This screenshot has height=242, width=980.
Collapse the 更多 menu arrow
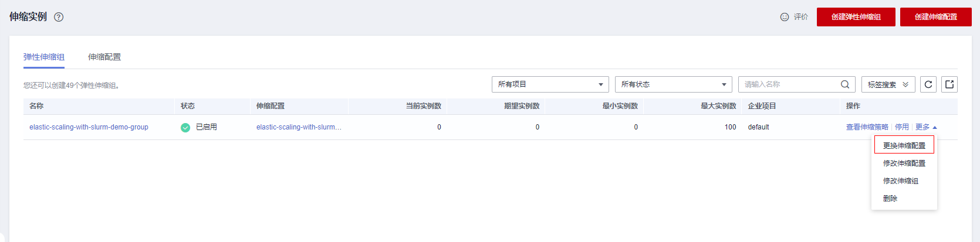[x=935, y=127]
